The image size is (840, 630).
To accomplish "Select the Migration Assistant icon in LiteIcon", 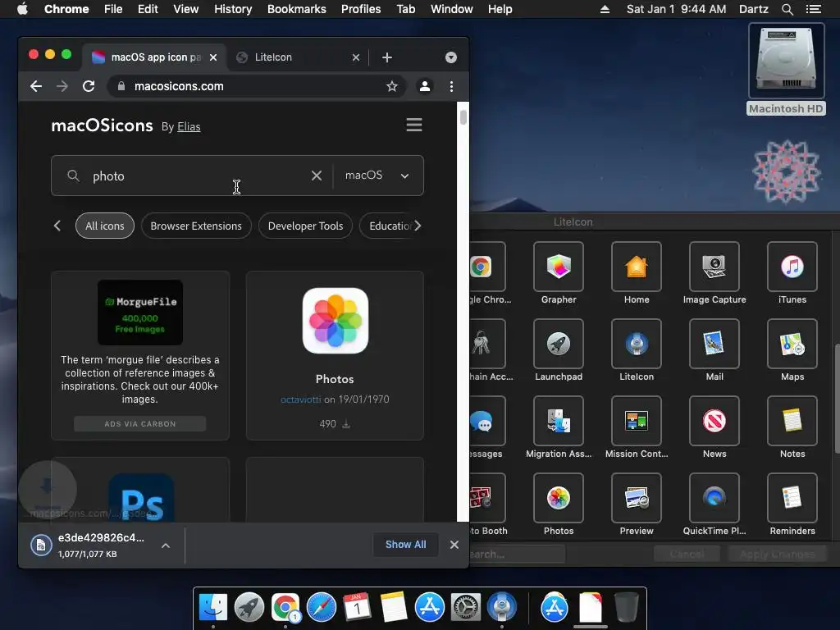I will click(x=558, y=421).
